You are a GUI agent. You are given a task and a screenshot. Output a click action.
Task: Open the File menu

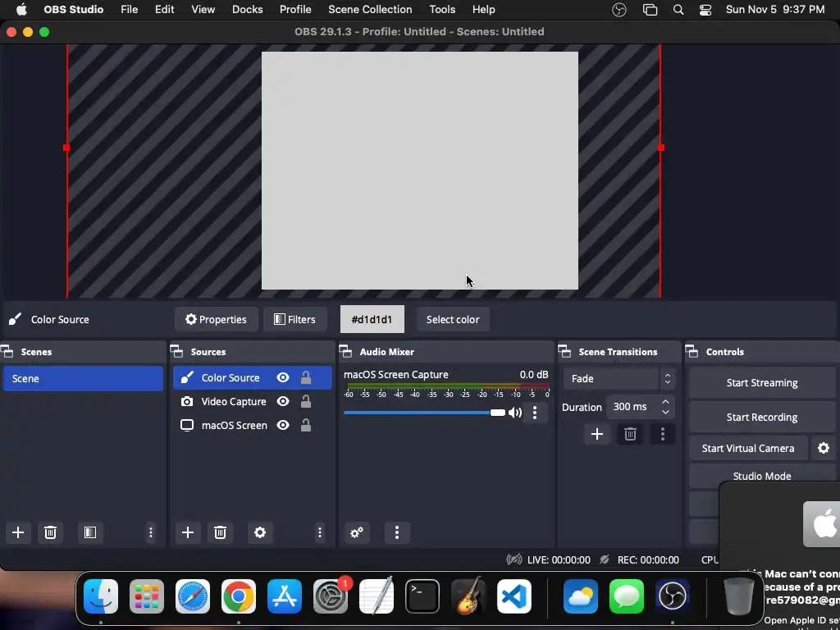click(129, 10)
